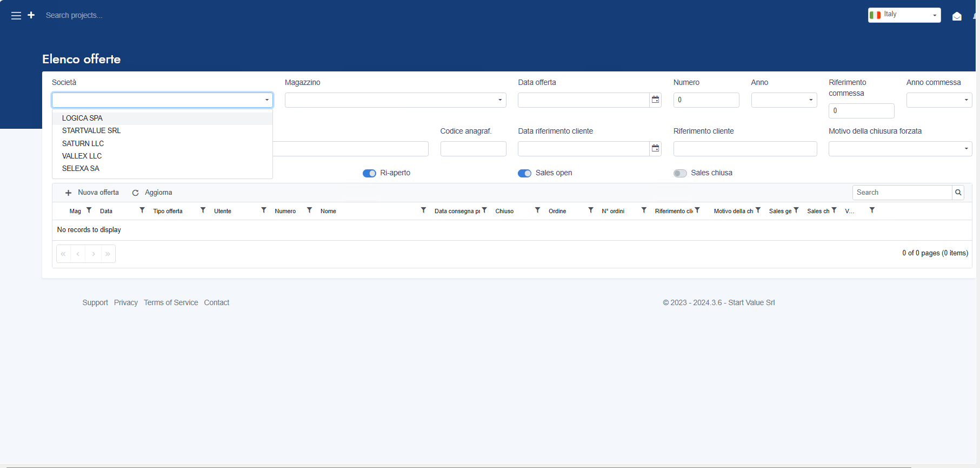Image resolution: width=980 pixels, height=468 pixels.
Task: Click the Codice anagraf. input field
Action: coord(473,149)
